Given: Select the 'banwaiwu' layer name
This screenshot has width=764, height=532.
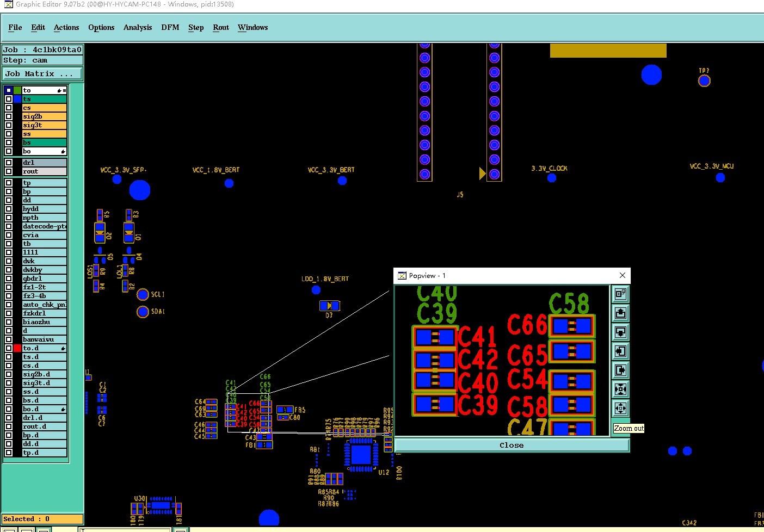Looking at the screenshot, I should (x=44, y=339).
